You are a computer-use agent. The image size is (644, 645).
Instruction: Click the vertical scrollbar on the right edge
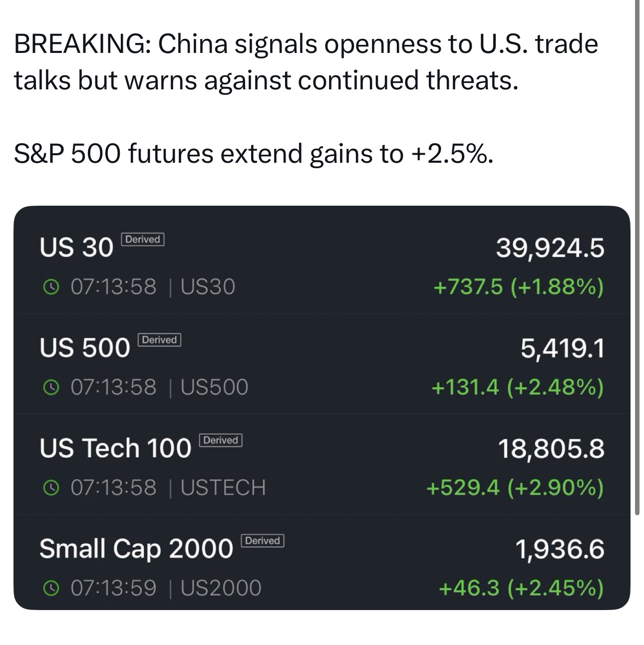637,250
